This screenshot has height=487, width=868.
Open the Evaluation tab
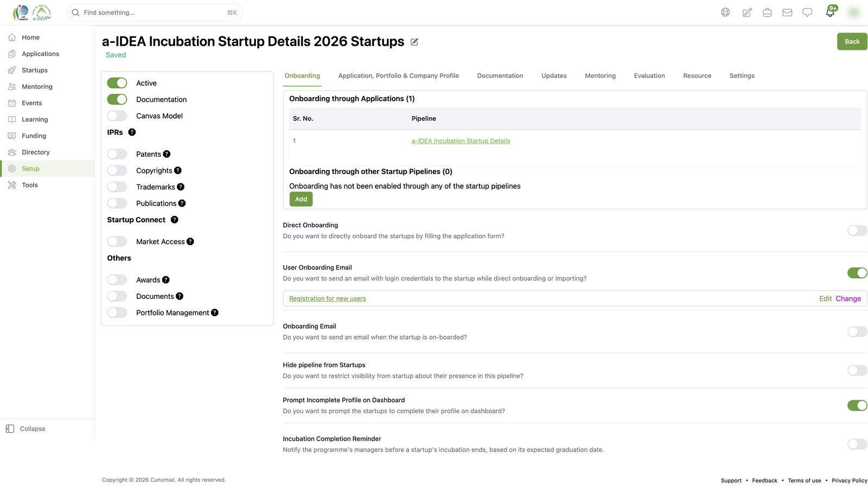click(649, 76)
